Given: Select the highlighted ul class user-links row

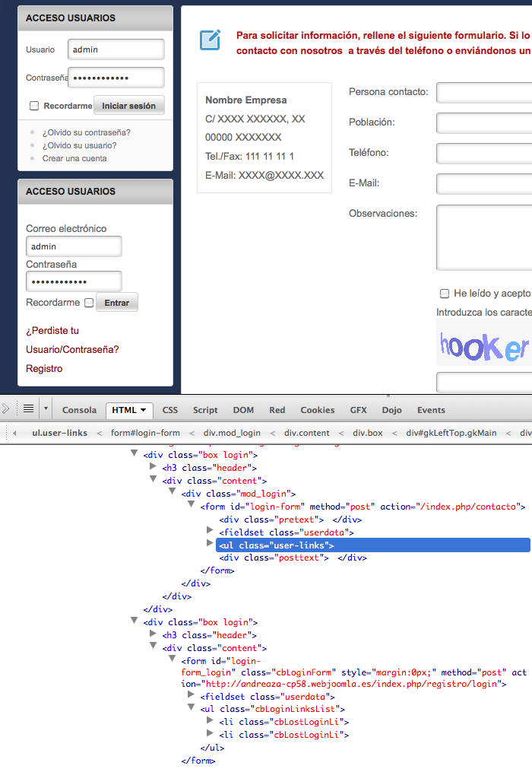Looking at the screenshot, I should pos(373,545).
